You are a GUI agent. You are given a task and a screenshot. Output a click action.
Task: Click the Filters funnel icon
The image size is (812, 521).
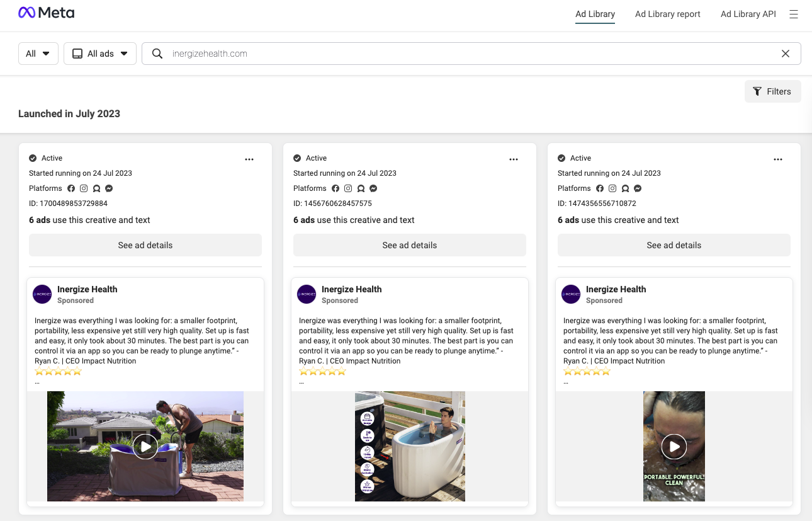[757, 91]
